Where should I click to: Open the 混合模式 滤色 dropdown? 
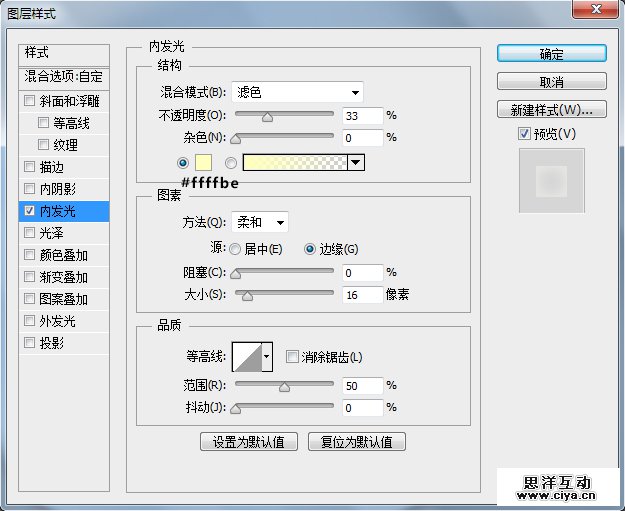click(x=297, y=92)
